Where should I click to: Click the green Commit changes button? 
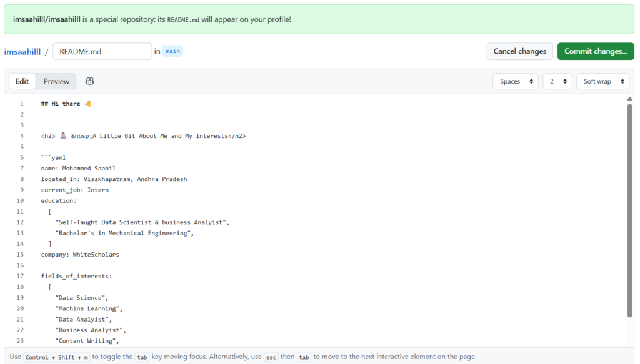pos(595,51)
